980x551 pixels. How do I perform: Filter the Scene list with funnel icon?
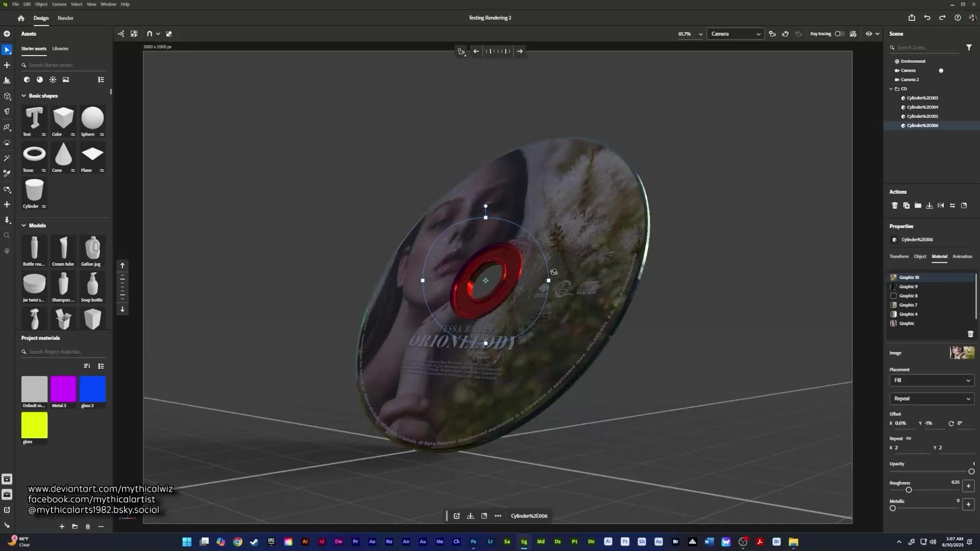(x=969, y=47)
